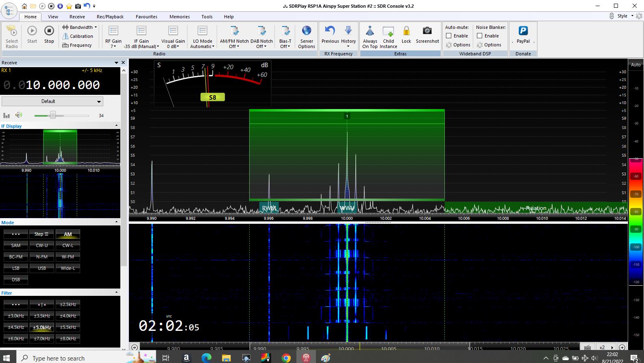The height and width of the screenshot is (363, 644).
Task: Expand the RF Gain dropdown
Action: 113,46
